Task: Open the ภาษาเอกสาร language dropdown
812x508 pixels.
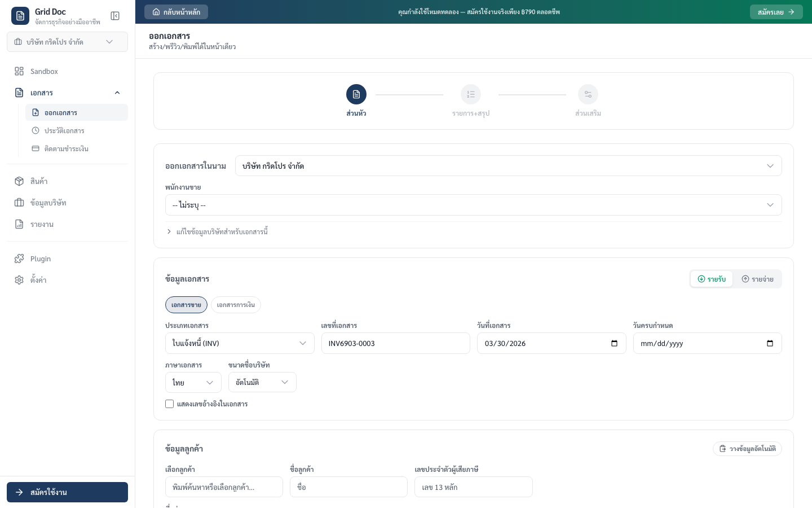Action: (x=193, y=382)
